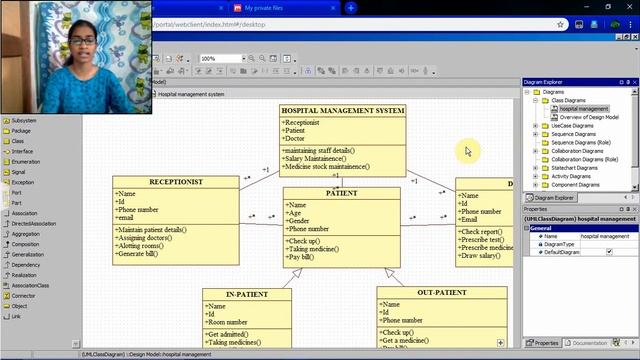Open a new browser tab
This screenshot has width=640, height=360.
point(351,8)
